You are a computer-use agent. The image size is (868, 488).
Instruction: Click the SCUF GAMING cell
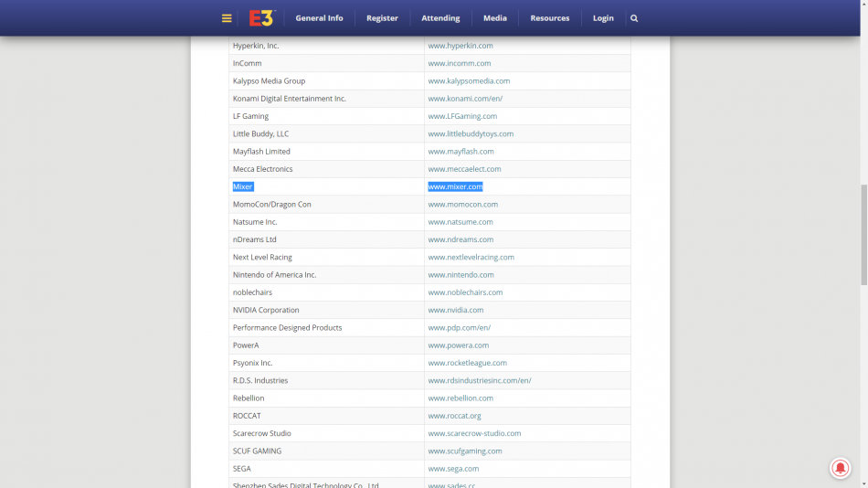pyautogui.click(x=326, y=451)
